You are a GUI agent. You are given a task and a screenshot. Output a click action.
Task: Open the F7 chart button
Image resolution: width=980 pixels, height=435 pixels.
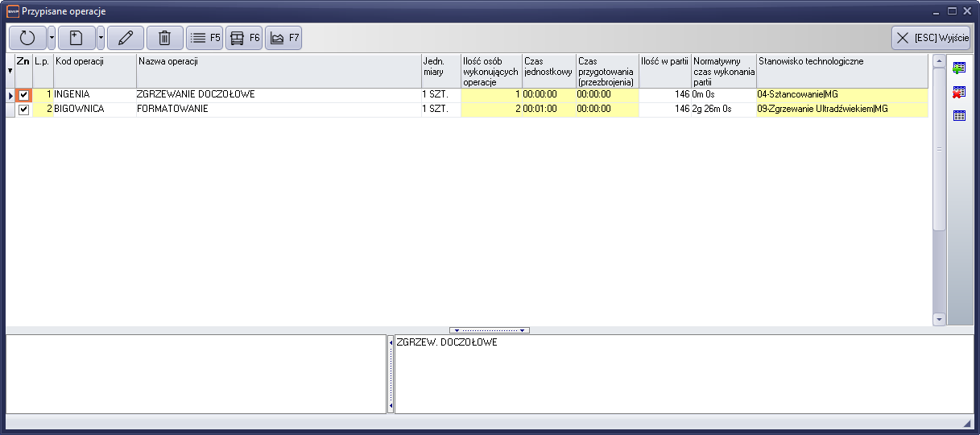coord(283,38)
